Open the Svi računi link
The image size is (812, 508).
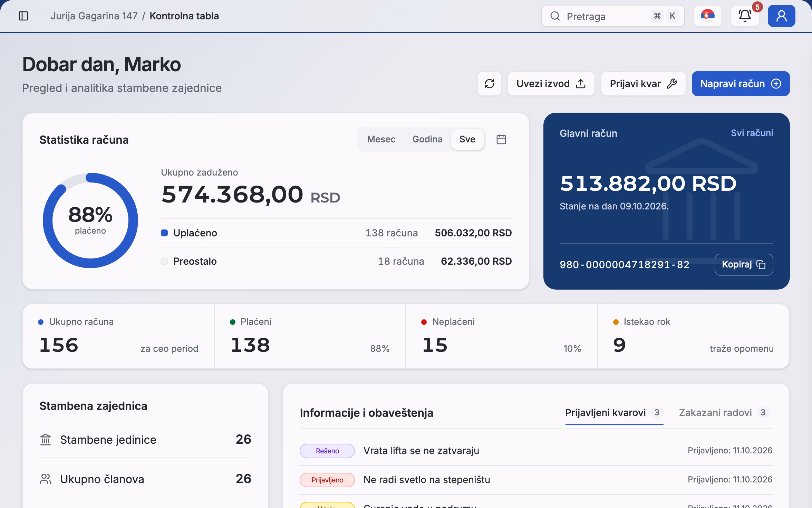point(752,133)
